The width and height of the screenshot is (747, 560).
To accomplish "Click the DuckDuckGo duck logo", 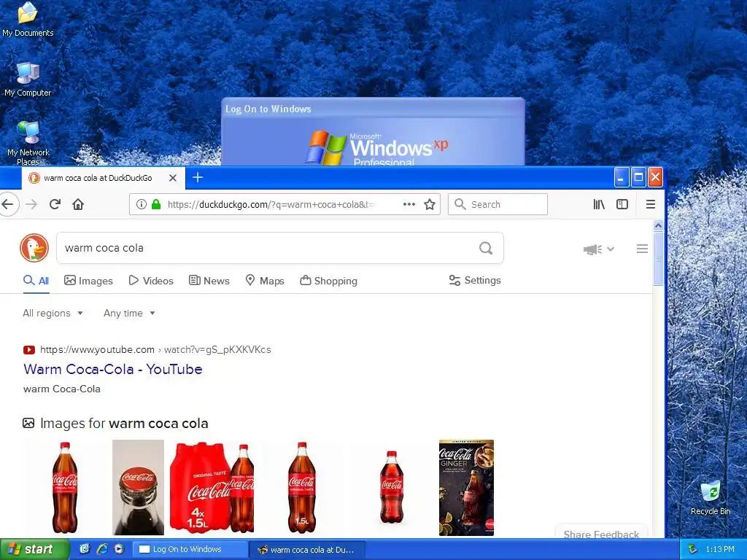I will tap(34, 248).
